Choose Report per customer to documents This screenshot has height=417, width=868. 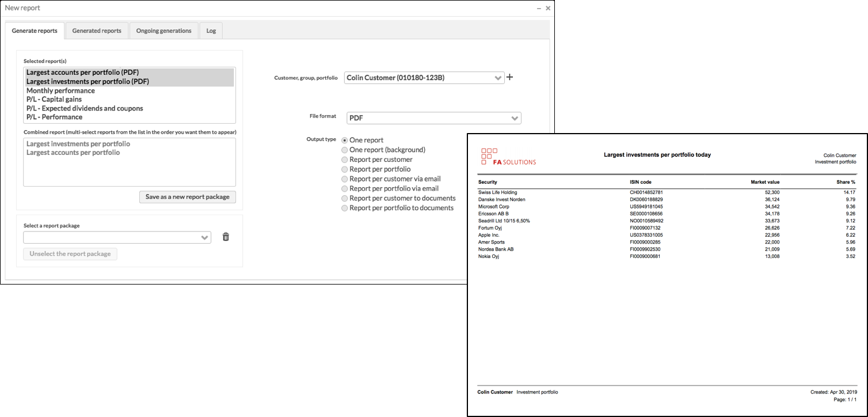(x=345, y=198)
